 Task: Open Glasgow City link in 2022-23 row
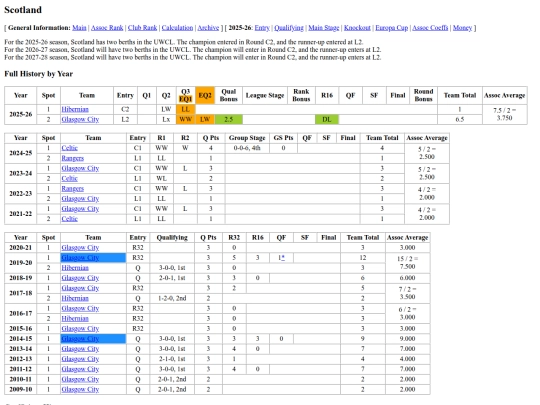point(80,199)
